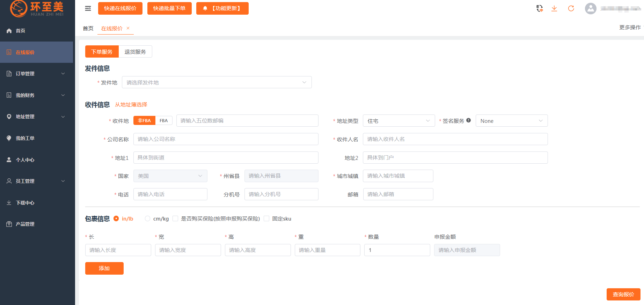
Task: Click the 产品管理 box icon
Action: (x=9, y=224)
